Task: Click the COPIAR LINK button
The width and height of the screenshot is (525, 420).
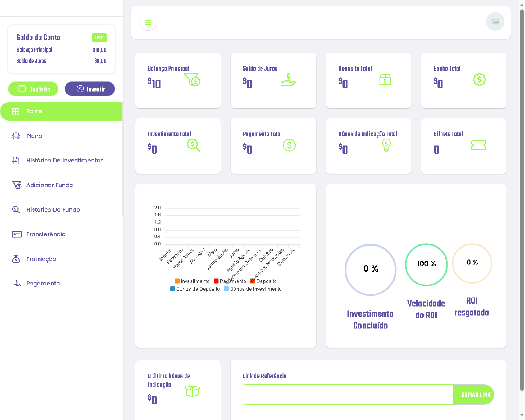Action: click(x=475, y=395)
